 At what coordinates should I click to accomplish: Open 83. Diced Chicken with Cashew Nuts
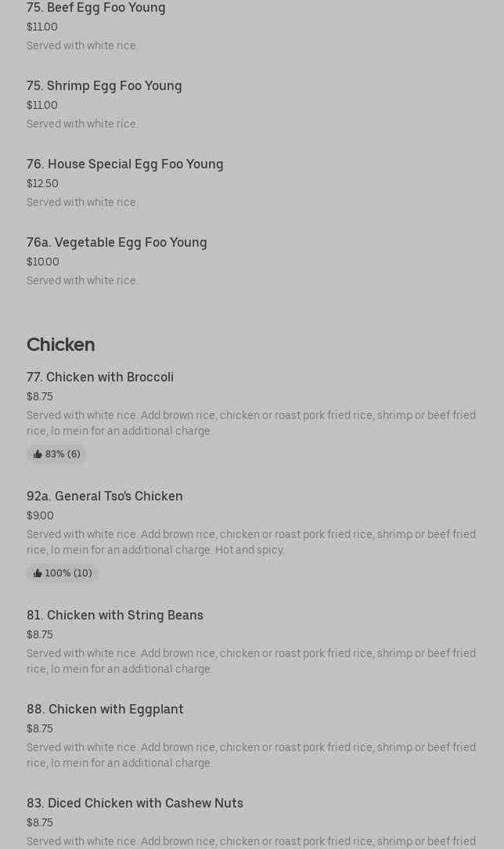coord(135,803)
